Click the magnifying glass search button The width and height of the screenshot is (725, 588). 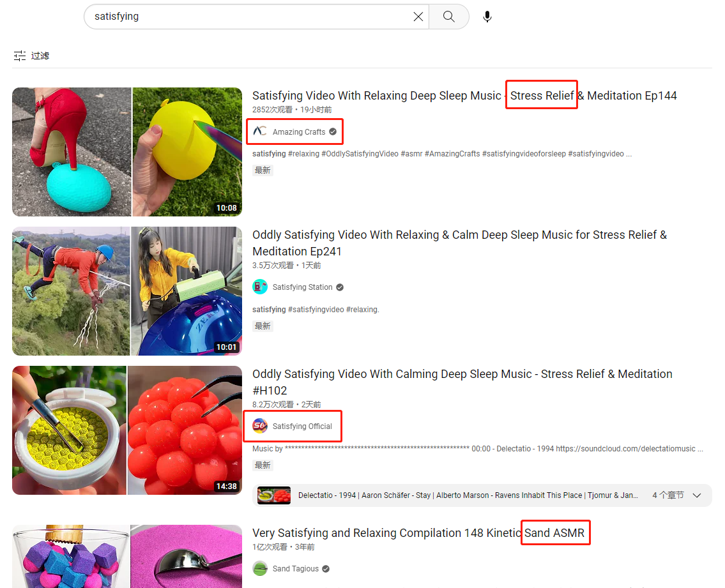[448, 17]
